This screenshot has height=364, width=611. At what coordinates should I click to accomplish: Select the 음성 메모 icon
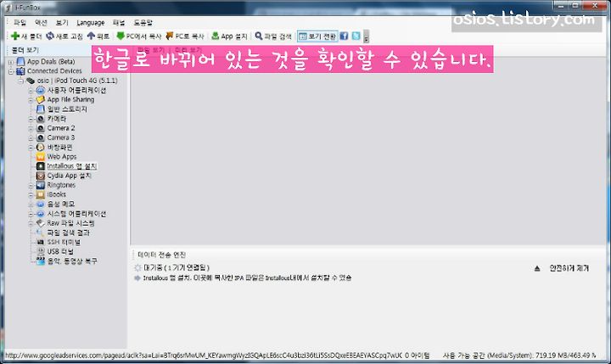coord(41,204)
